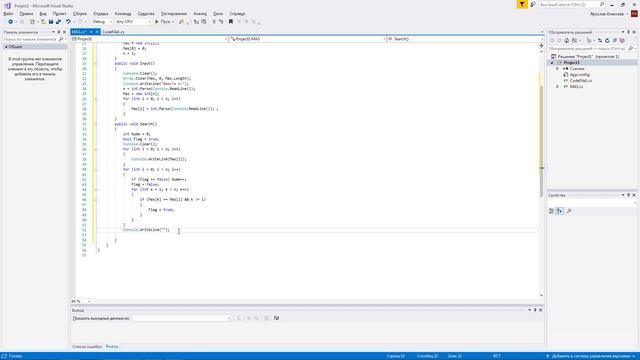Open the Окно menu
640x360 pixels.
[218, 13]
